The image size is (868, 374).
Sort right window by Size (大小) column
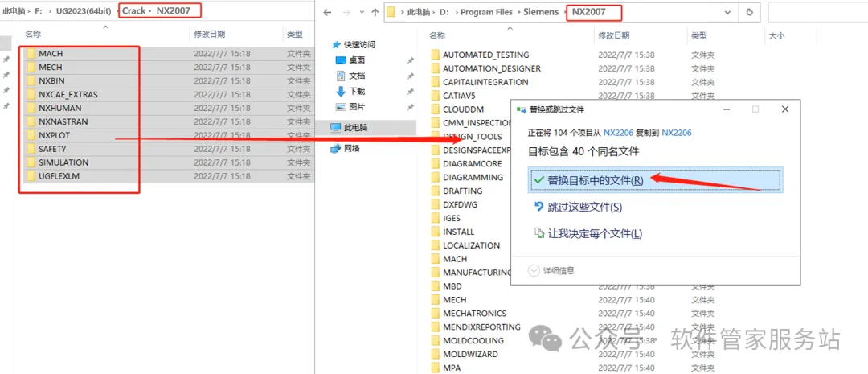click(776, 35)
